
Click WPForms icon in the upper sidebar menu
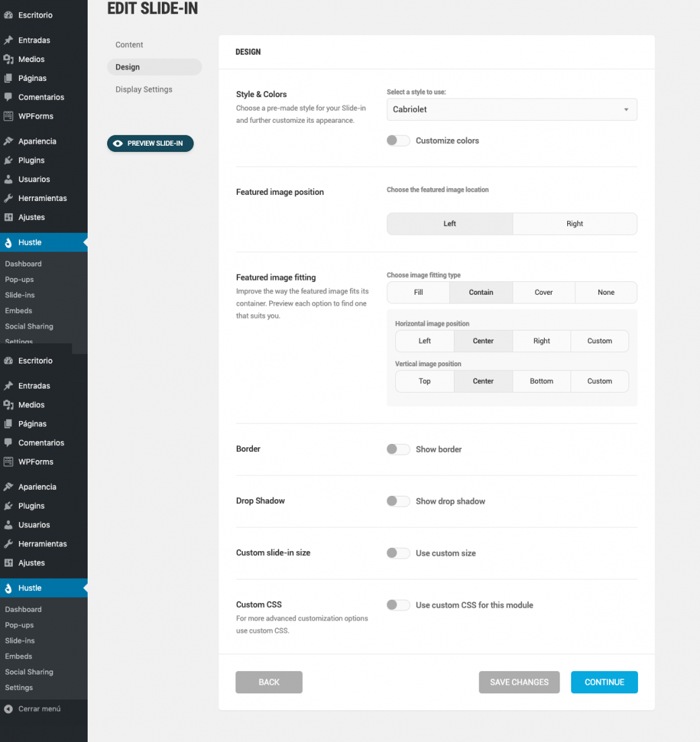(x=8, y=116)
